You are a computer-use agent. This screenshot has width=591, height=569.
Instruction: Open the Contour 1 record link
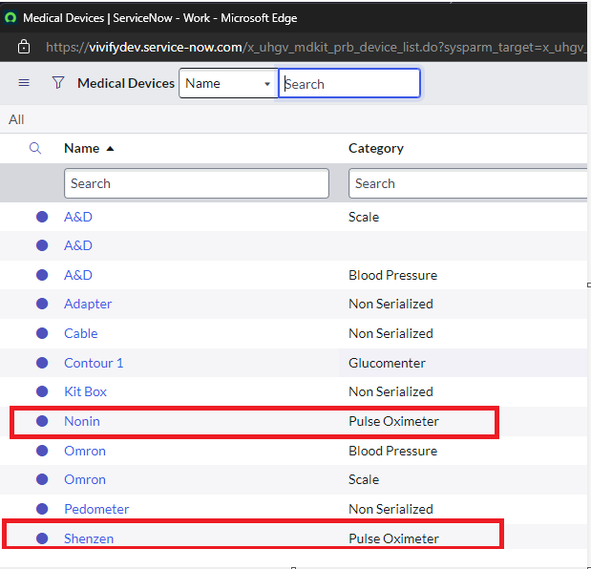coord(93,363)
